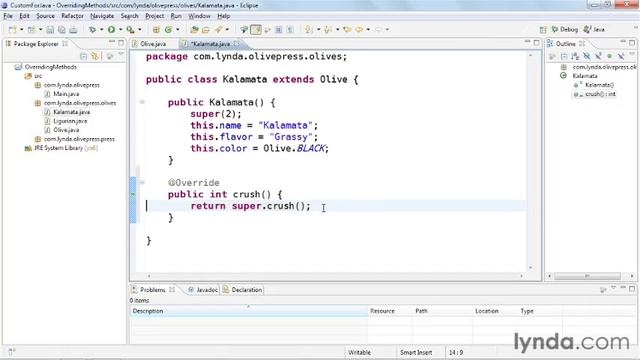Click the Save All toolbar icon

(62, 29)
